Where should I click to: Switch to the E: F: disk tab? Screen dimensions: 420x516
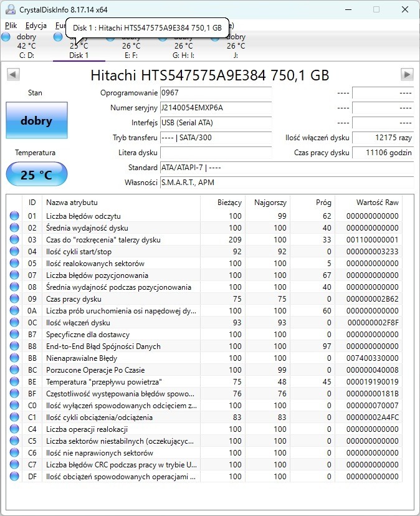[x=131, y=46]
